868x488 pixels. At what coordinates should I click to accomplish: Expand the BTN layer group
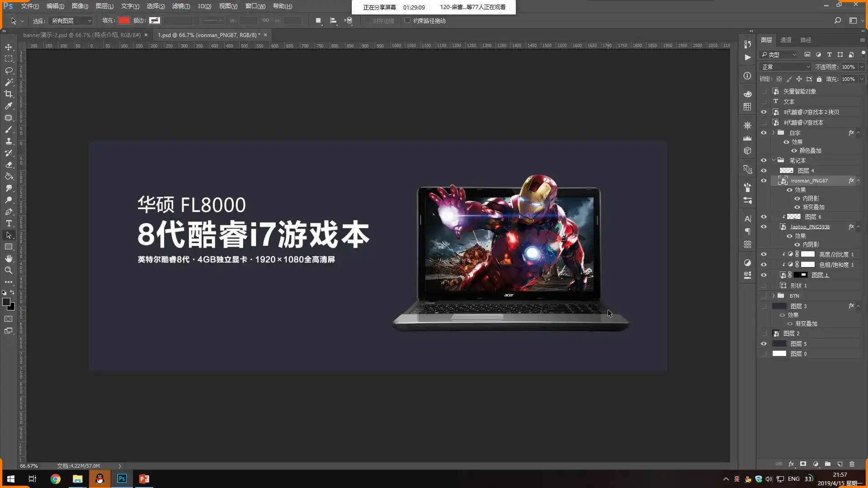coord(774,296)
